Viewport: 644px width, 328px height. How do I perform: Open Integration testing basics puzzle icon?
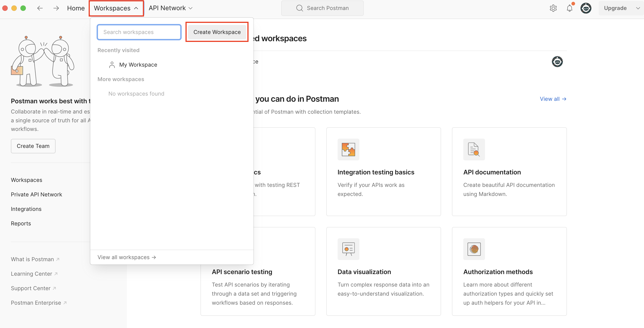point(348,149)
